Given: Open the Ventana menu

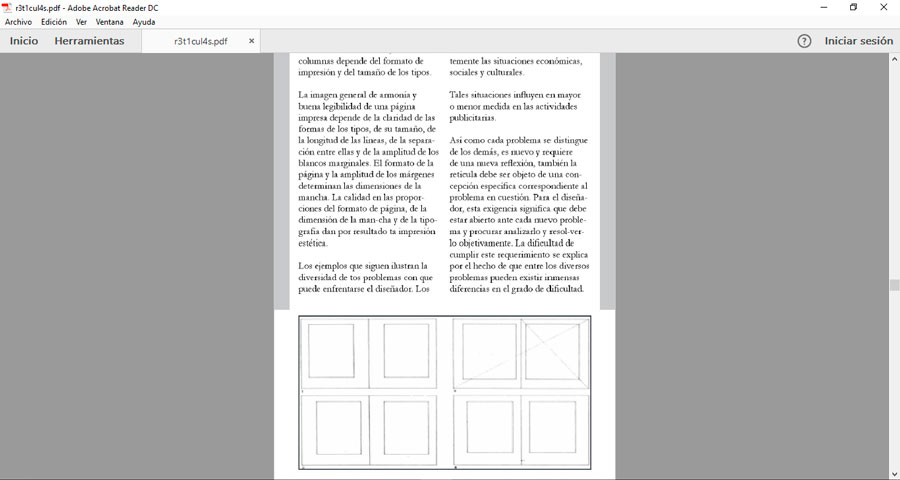Looking at the screenshot, I should coord(110,22).
